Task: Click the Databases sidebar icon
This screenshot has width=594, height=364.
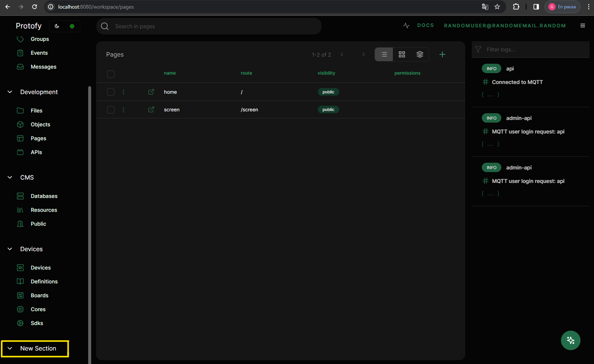Action: click(x=20, y=196)
